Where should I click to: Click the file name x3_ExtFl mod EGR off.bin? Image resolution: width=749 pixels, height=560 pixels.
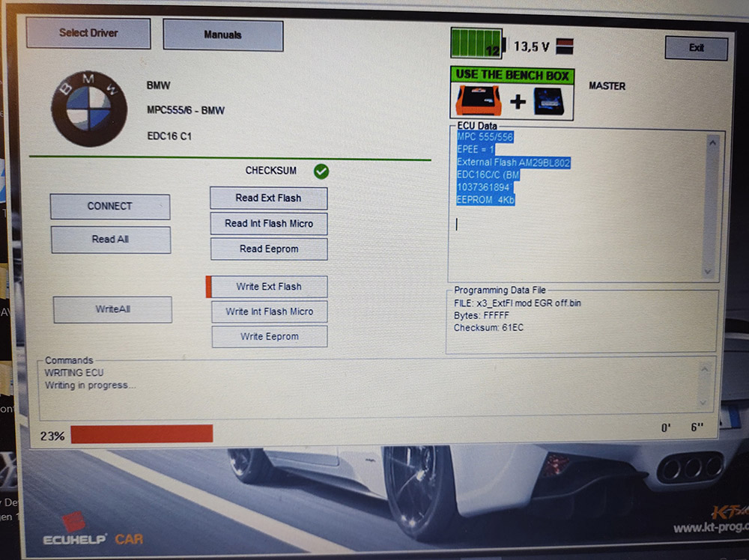pos(529,303)
